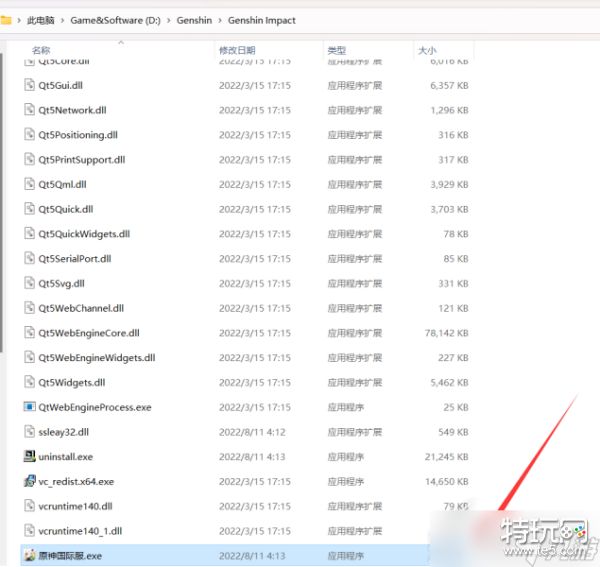Select file name Qt5WebEngineCore.dll
The height and width of the screenshot is (567, 600).
pyautogui.click(x=89, y=333)
